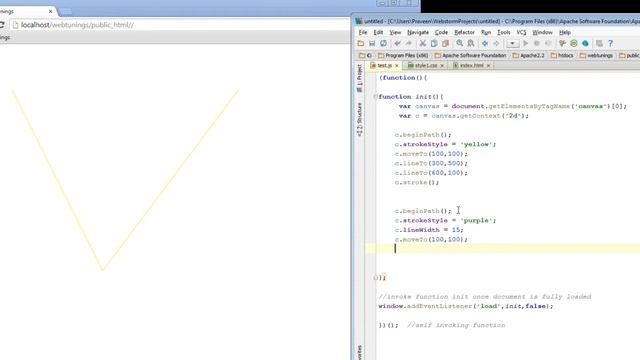Screen dimensions: 640x360
Task: Click the Debug icon in toolbar
Action: tap(537, 43)
